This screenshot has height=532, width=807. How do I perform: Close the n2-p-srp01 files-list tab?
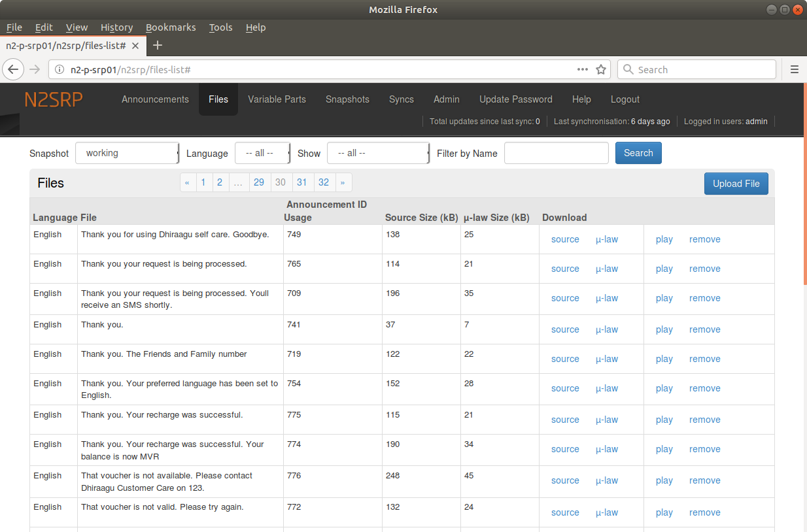click(135, 46)
